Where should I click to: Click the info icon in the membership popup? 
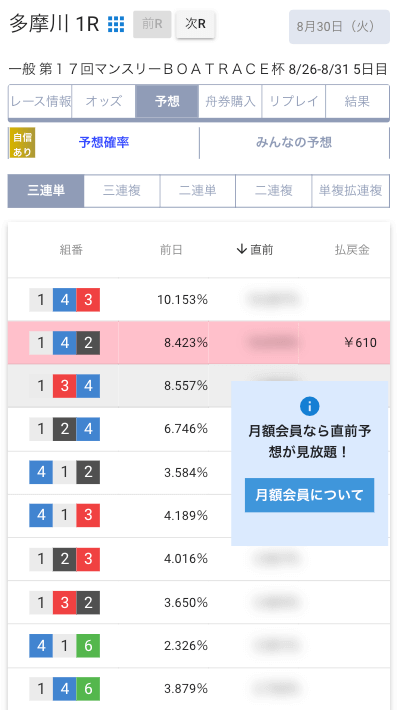[310, 407]
